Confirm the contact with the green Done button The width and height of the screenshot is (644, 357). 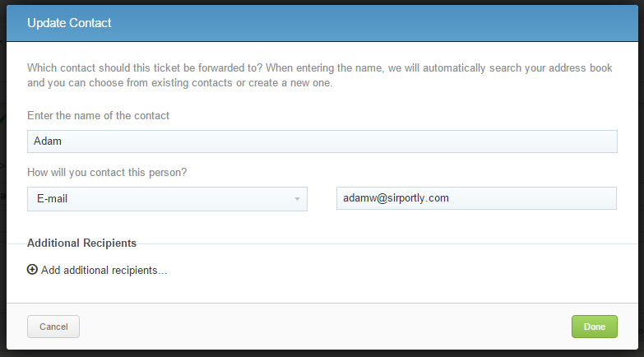pyautogui.click(x=595, y=327)
